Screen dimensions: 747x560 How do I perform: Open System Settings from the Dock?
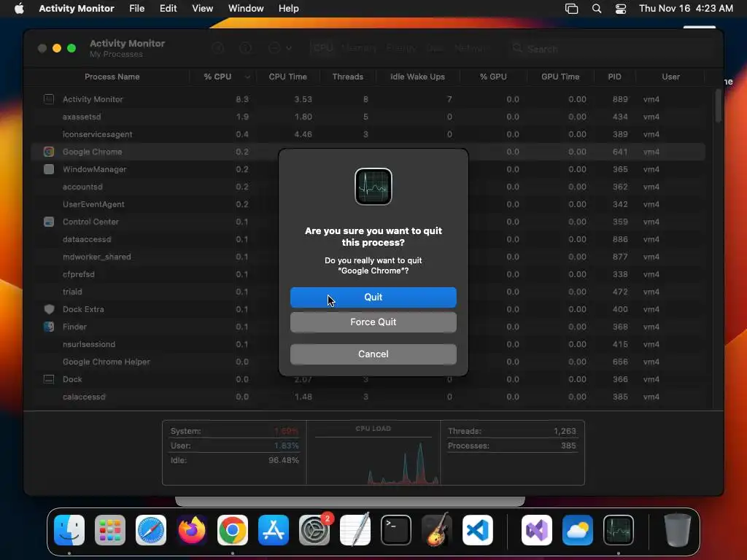click(x=314, y=530)
